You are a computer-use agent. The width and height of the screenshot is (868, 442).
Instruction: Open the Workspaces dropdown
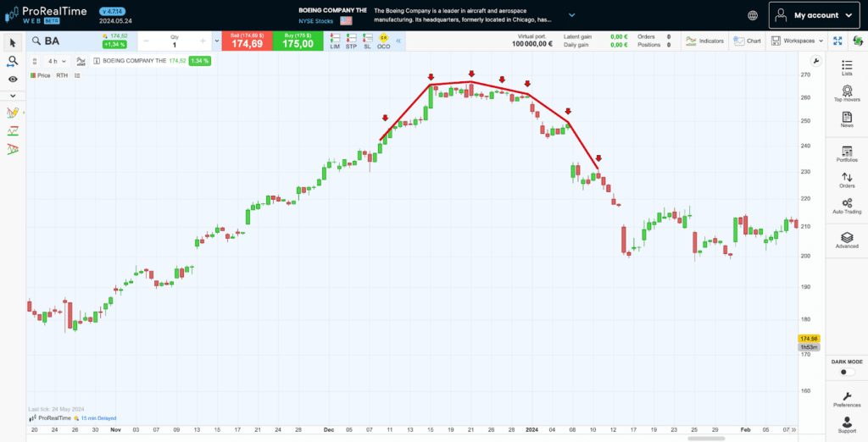point(797,41)
